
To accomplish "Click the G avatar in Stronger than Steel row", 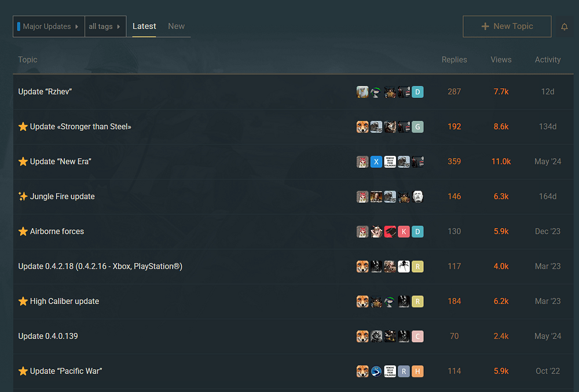I will 417,127.
